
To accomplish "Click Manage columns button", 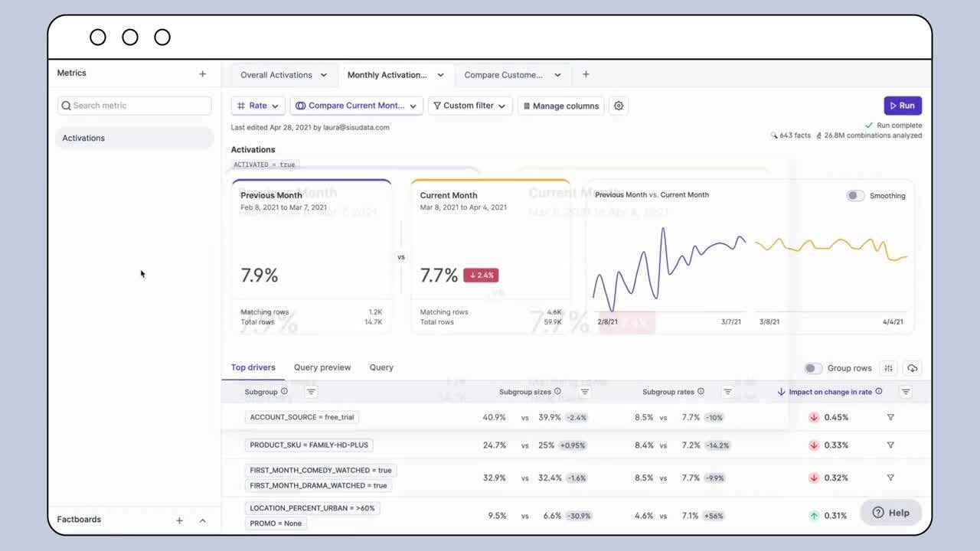I will [x=560, y=106].
